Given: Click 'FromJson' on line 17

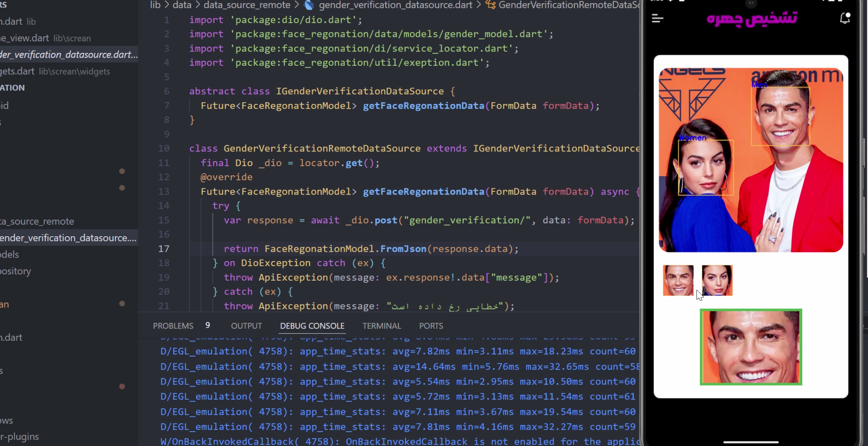Looking at the screenshot, I should click(x=403, y=249).
